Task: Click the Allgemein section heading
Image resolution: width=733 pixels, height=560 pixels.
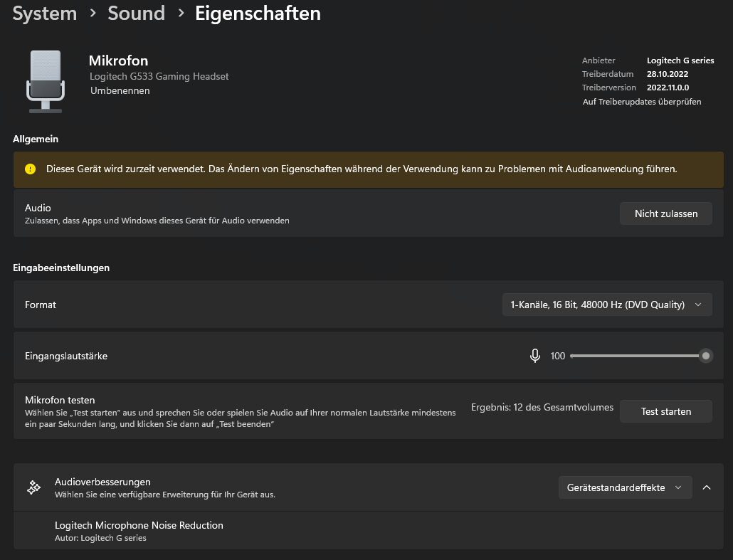Action: 36,139
